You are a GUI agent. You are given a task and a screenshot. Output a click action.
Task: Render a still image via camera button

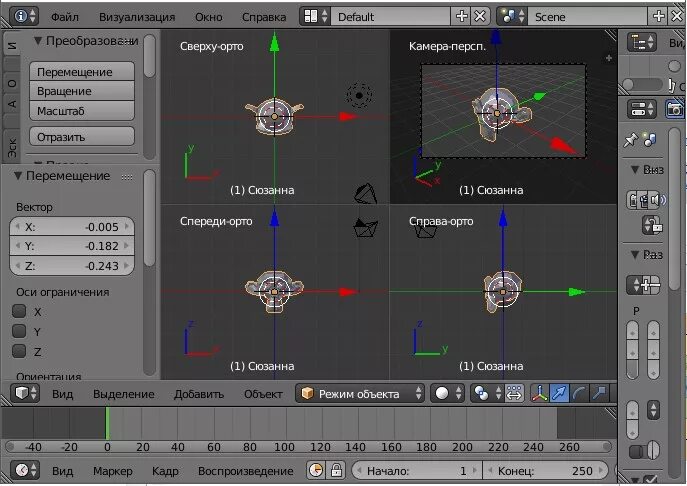pyautogui.click(x=632, y=200)
